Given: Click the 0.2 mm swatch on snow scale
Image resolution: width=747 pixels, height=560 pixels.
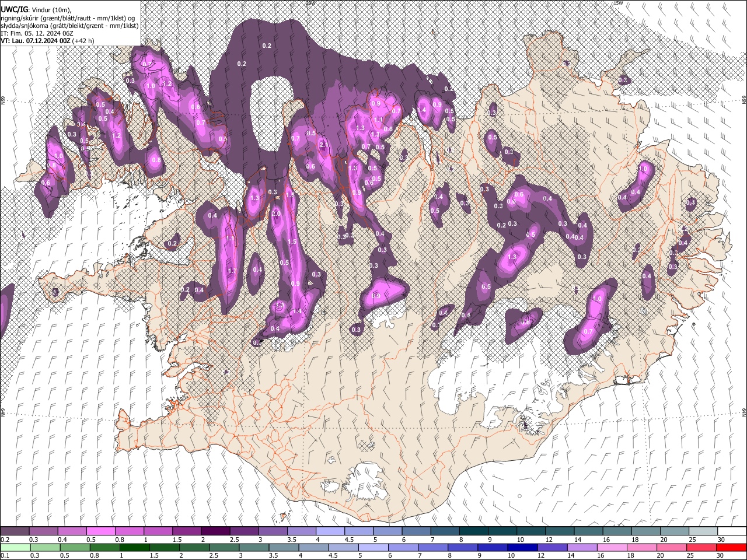Looking at the screenshot, I should click(15, 531).
